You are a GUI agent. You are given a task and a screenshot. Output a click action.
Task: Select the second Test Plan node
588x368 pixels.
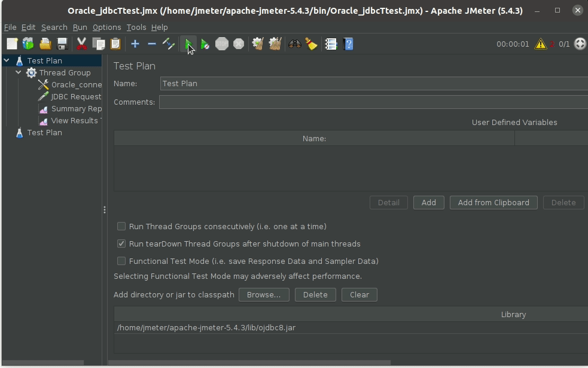coord(39,133)
